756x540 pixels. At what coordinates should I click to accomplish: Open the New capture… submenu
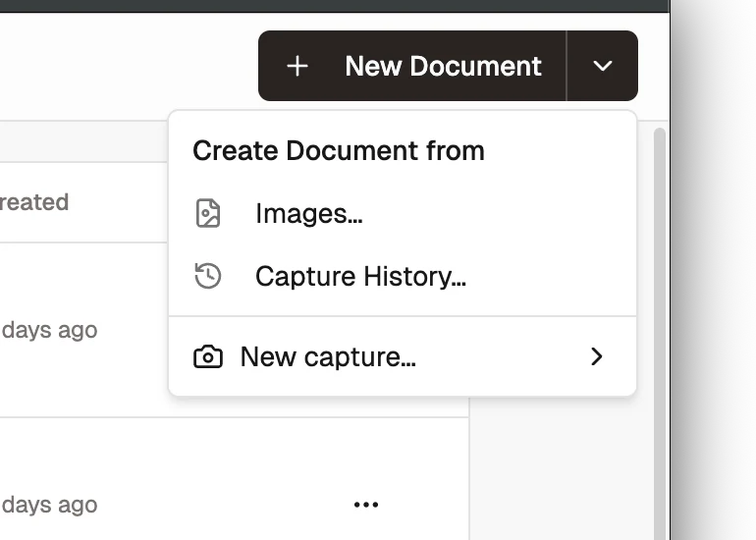[403, 356]
